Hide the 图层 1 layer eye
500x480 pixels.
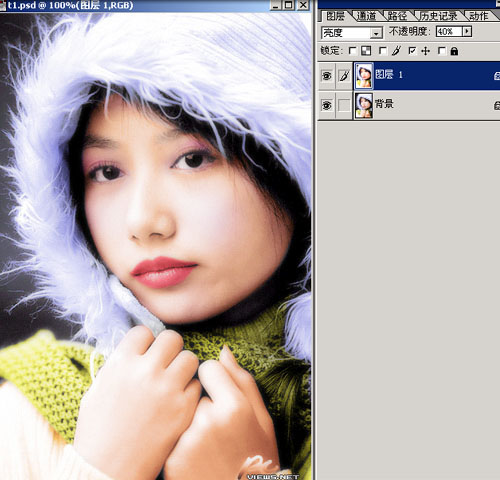click(x=327, y=76)
